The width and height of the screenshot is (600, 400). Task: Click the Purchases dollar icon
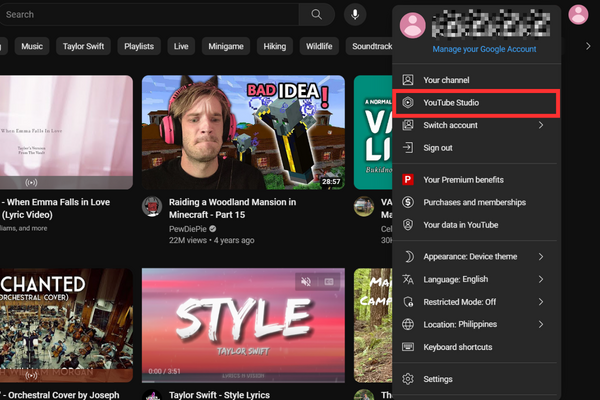(x=408, y=202)
